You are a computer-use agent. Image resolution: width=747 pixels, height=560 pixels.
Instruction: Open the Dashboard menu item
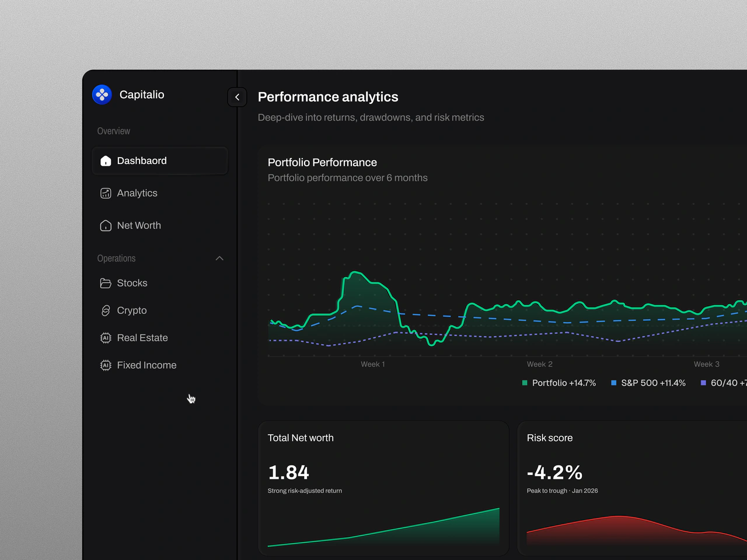pyautogui.click(x=160, y=161)
